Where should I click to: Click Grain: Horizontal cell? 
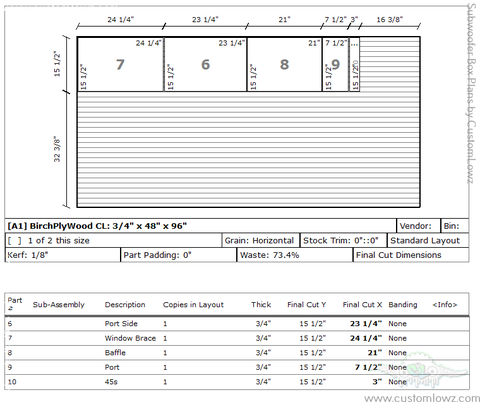click(261, 241)
